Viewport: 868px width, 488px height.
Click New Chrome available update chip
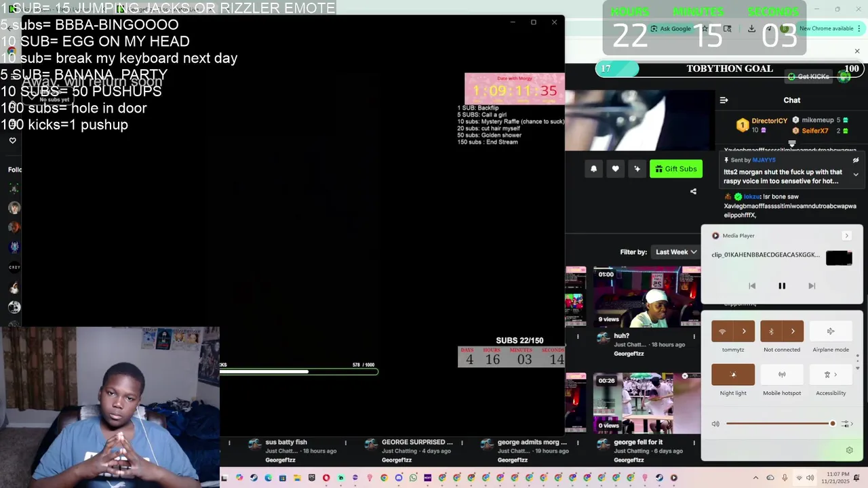click(826, 28)
